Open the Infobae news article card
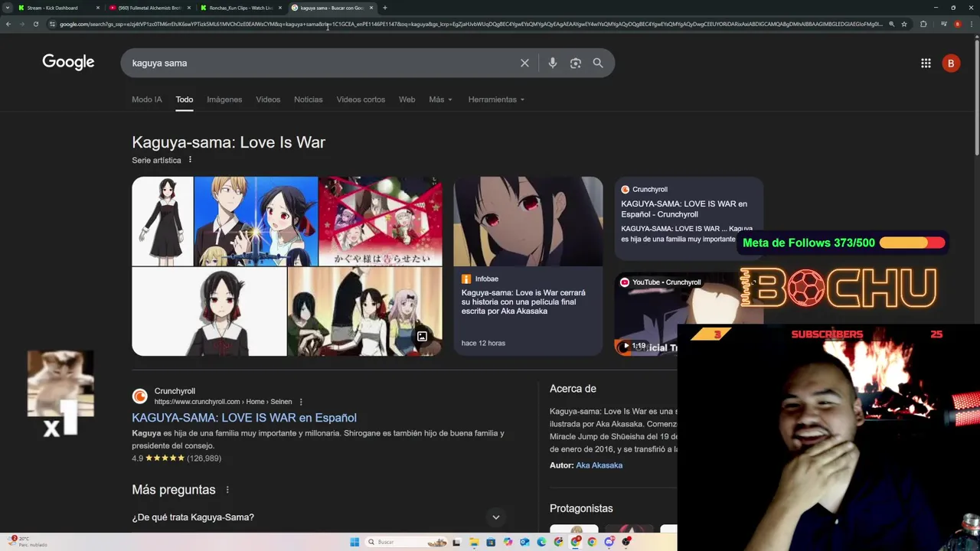Screen dimensions: 980x551 [x=528, y=266]
